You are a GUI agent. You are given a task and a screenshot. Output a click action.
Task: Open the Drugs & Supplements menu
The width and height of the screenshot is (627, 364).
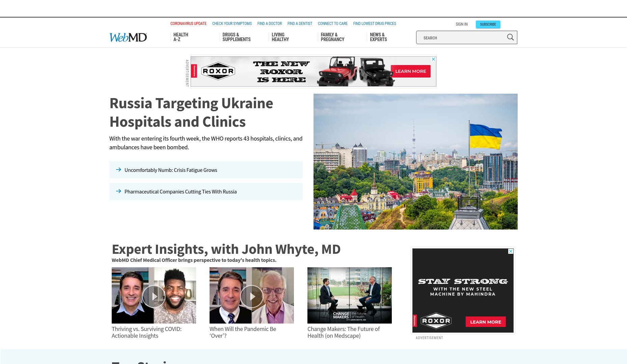coord(236,37)
